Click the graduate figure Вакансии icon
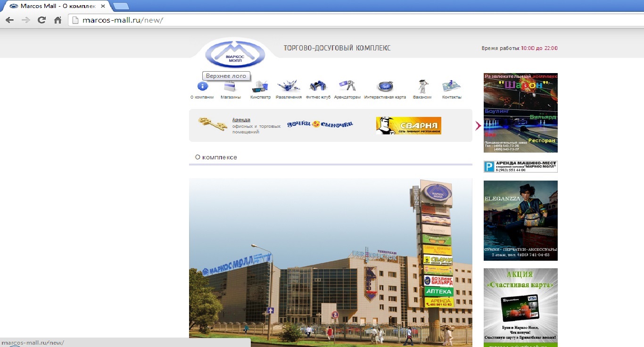This screenshot has height=347, width=644. [422, 86]
